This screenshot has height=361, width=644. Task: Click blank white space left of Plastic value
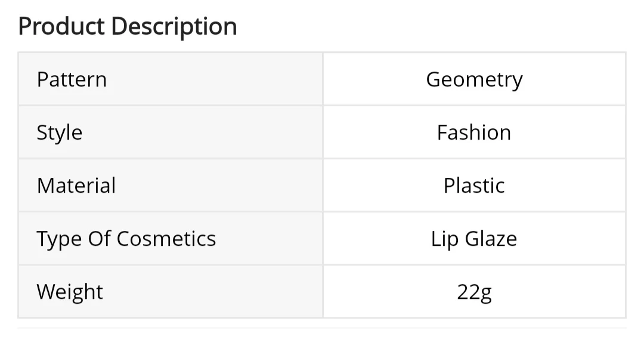[382, 186]
